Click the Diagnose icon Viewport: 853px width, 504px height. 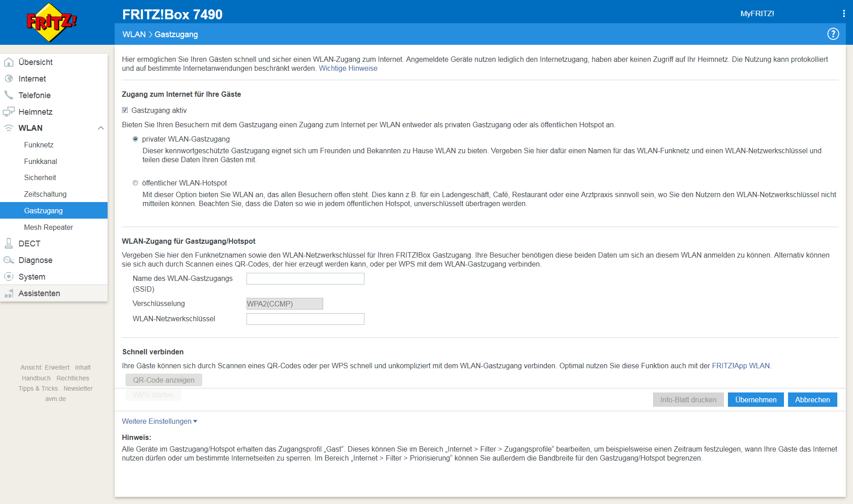pos(9,260)
